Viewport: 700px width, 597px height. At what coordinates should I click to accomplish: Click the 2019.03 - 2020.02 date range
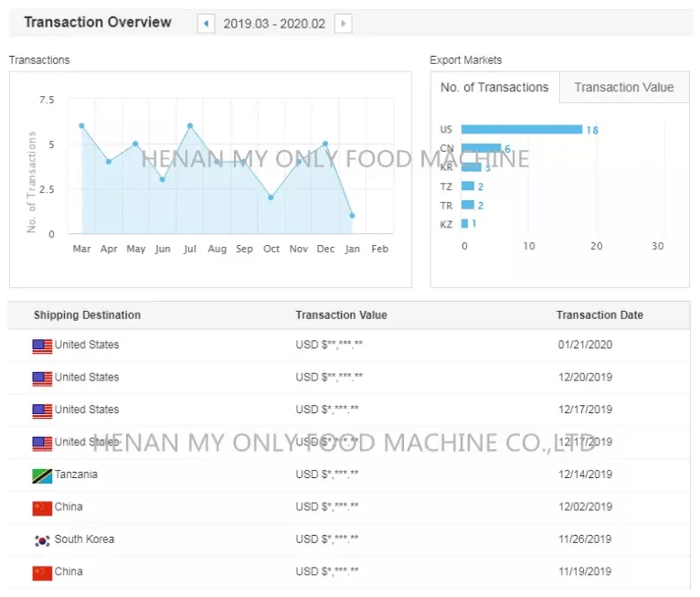[274, 24]
